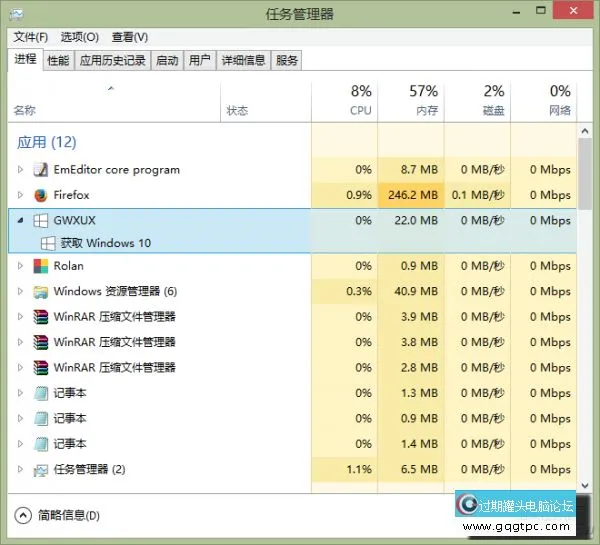The width and height of the screenshot is (600, 545).
Task: Click Firefox CPU value 0.9%
Action: [x=359, y=195]
